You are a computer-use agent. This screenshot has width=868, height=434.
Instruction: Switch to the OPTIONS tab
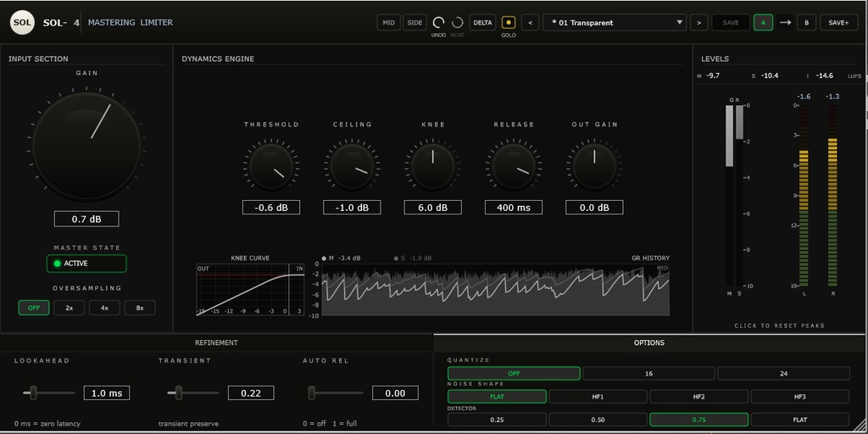pyautogui.click(x=650, y=342)
